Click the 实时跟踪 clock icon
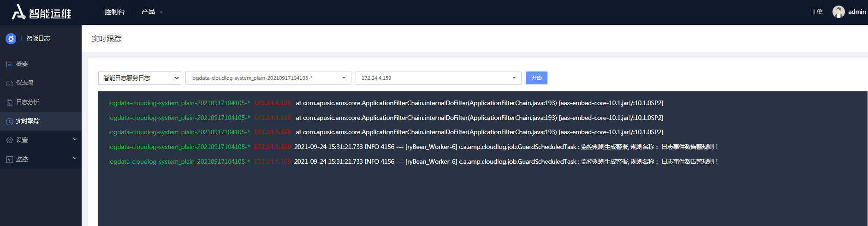Screen dimensions: 868x226 (x=9, y=121)
